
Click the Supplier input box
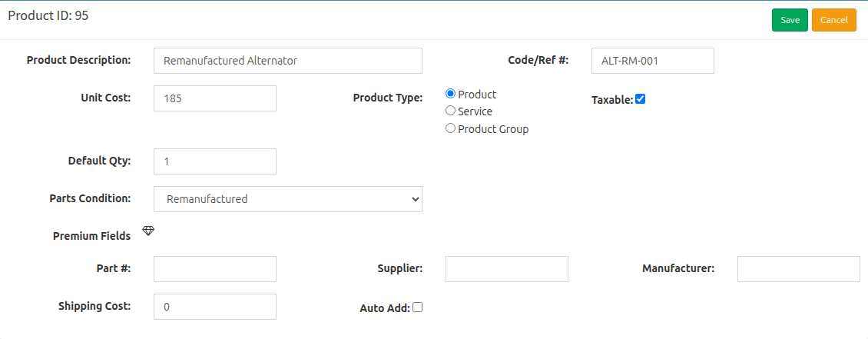506,269
